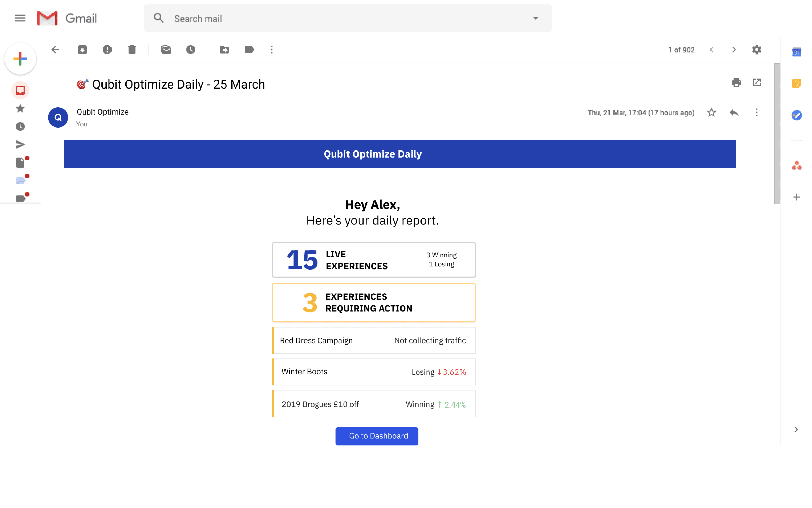
Task: Reply to Qubit Optimize message
Action: (x=734, y=113)
